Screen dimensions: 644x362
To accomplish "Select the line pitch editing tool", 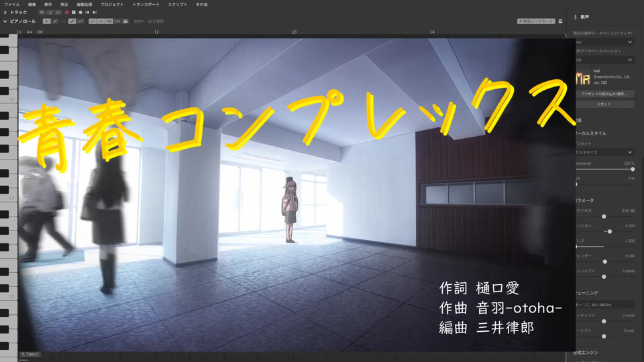I will (x=72, y=21).
